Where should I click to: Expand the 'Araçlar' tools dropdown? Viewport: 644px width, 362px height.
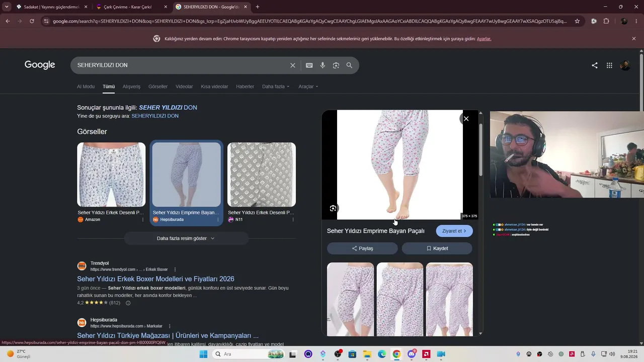[x=308, y=86]
